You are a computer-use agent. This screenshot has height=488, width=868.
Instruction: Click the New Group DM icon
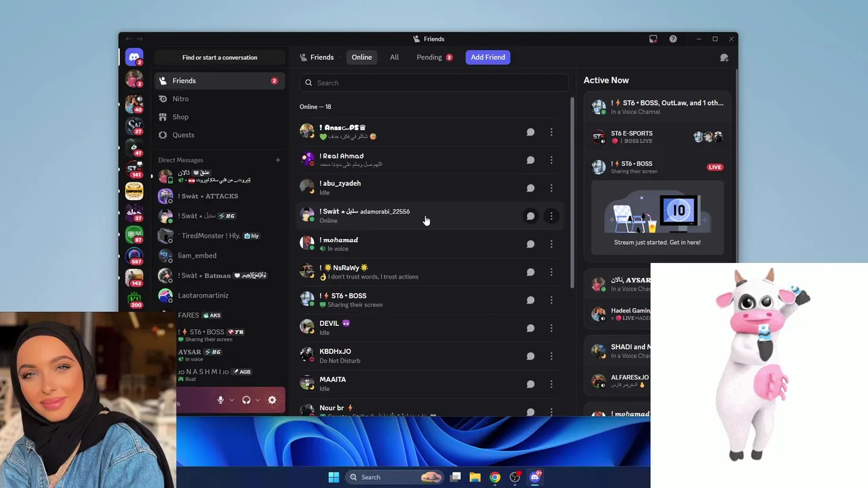[x=724, y=58]
